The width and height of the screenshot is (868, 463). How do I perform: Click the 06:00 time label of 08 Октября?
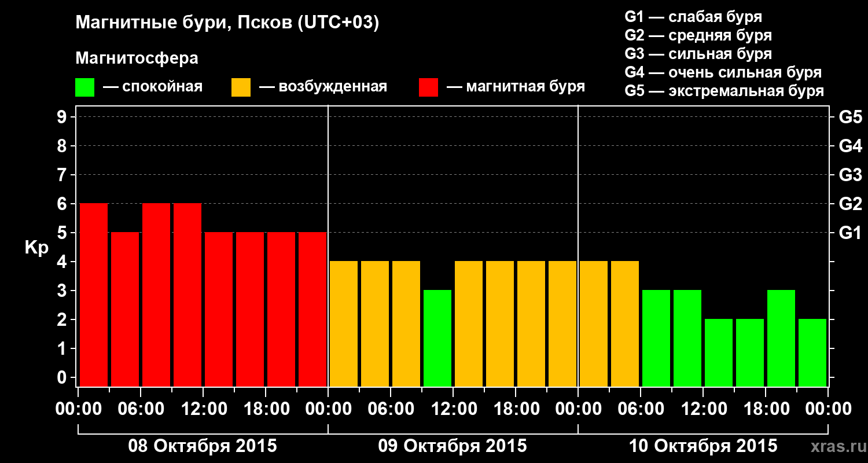141,409
